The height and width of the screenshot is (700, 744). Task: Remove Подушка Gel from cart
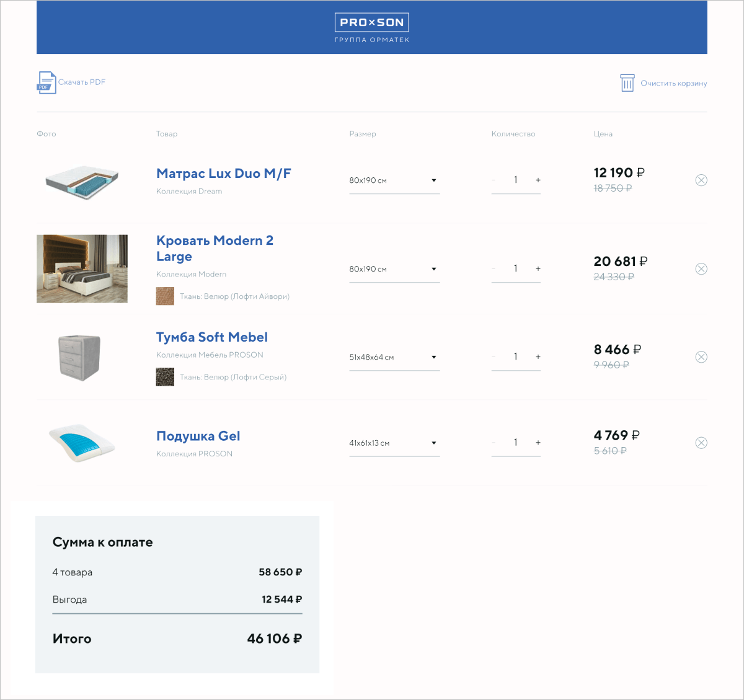(701, 443)
